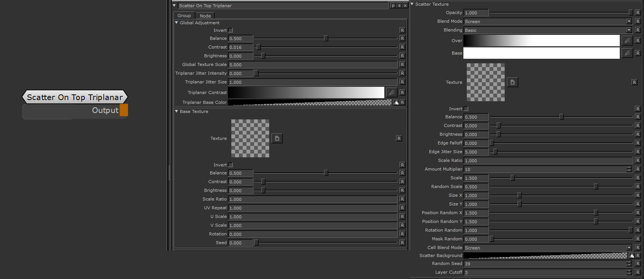Screen dimensions: 644x279
Task: Switch to the Node tab
Action: pyautogui.click(x=205, y=16)
